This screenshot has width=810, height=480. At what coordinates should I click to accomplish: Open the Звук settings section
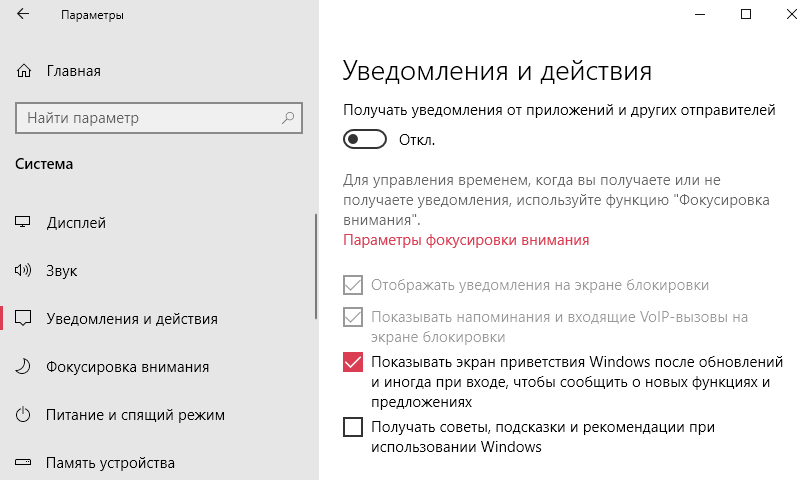[x=62, y=271]
